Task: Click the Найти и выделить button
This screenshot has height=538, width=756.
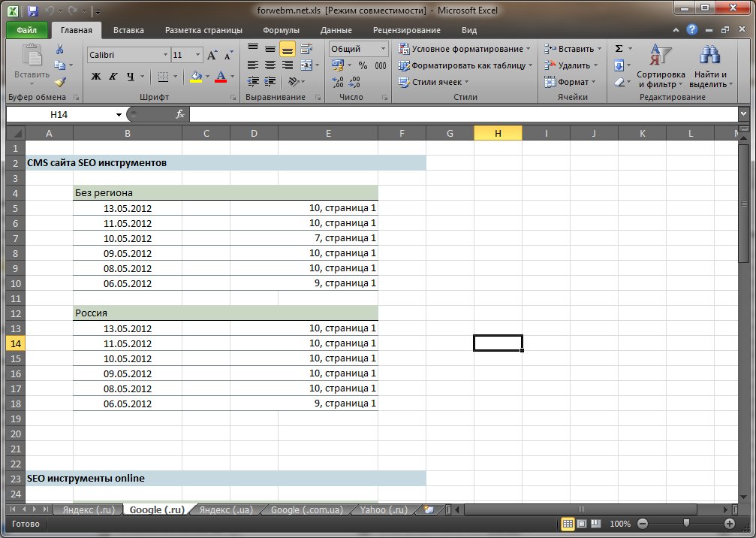Action: coord(709,66)
